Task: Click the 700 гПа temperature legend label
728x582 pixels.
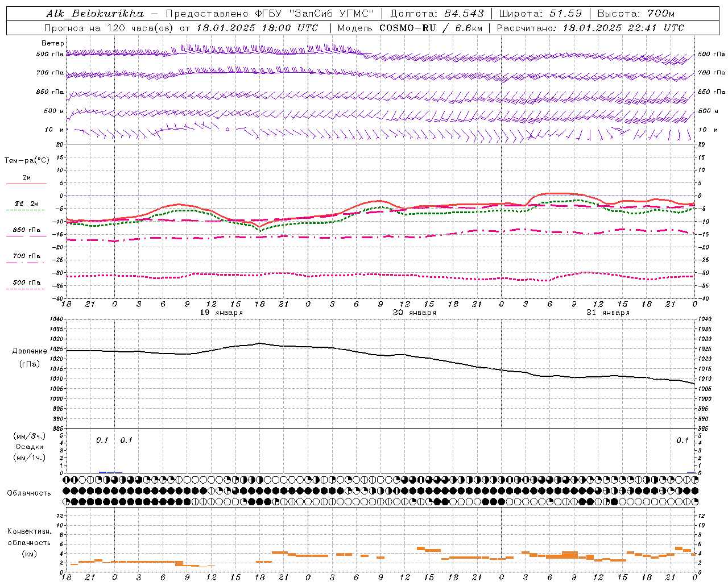Action: click(27, 256)
